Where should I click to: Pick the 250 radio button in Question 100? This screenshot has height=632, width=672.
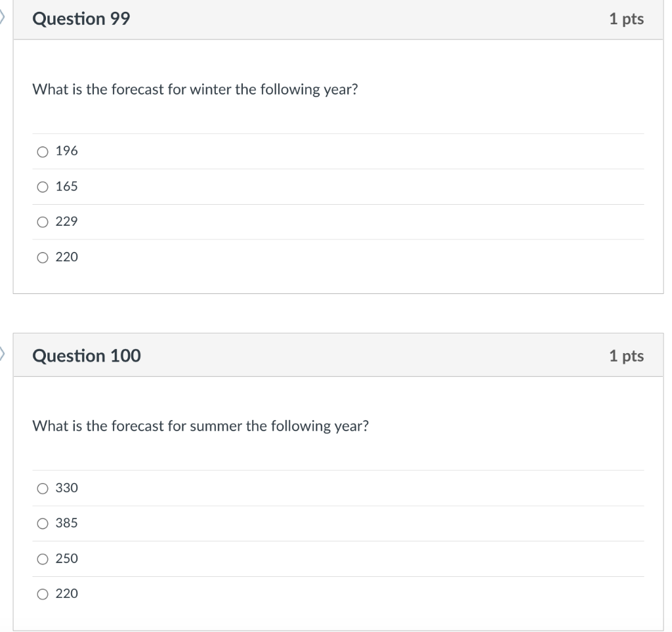click(x=43, y=559)
